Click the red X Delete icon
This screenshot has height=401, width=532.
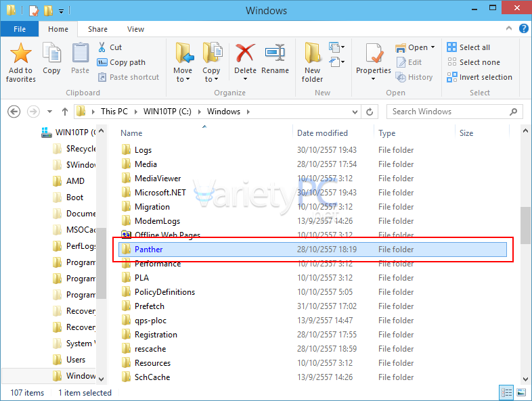click(245, 53)
